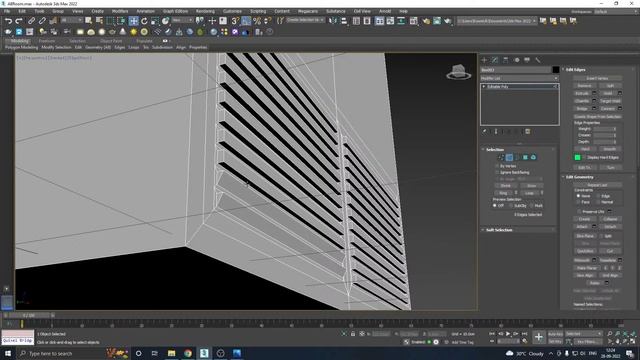Click the yellow sun light icon
This screenshot has height=360, width=640.
133,32
